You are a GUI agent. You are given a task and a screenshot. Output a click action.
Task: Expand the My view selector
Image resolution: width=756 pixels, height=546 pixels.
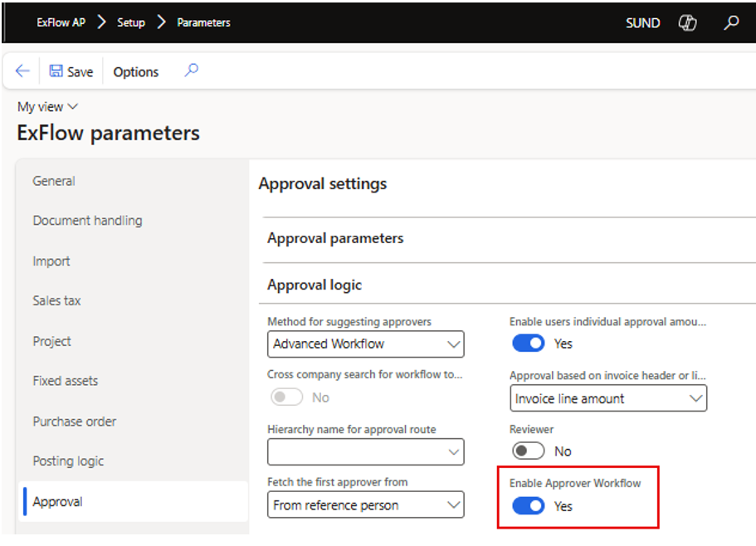[48, 107]
